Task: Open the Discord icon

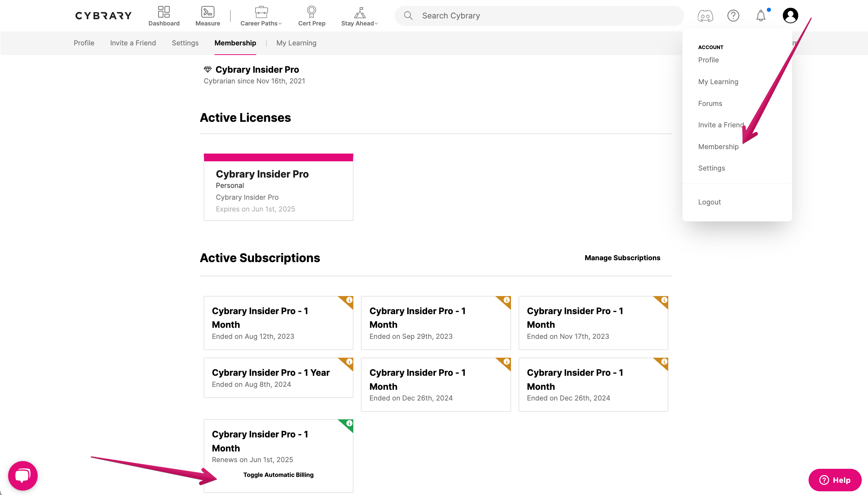Action: pyautogui.click(x=705, y=16)
